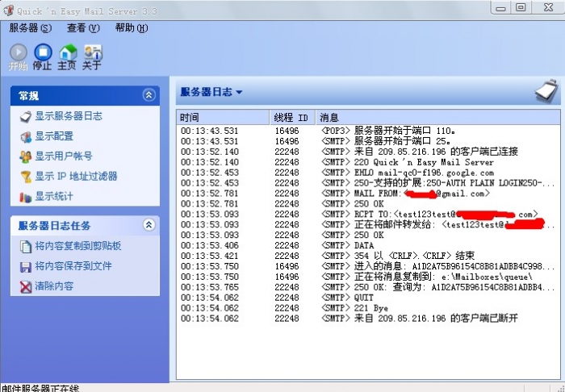Select the RCPT TO test123test row
Image resolution: width=565 pixels, height=392 pixels.
point(368,215)
